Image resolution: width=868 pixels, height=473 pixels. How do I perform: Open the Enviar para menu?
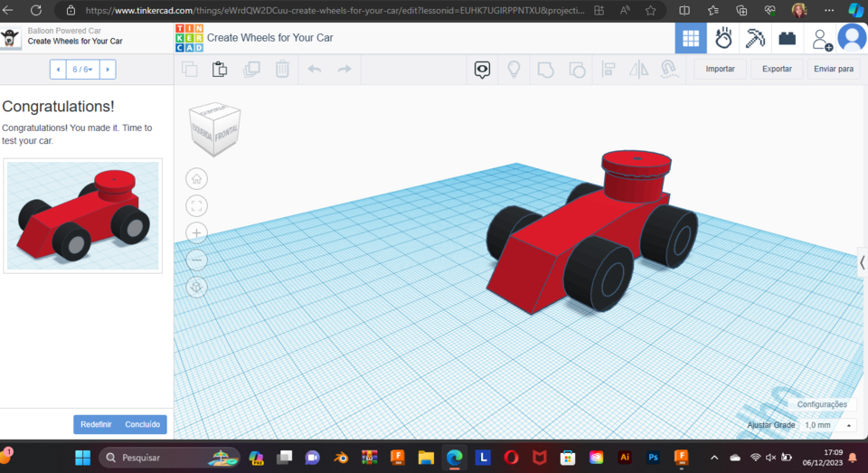pos(833,70)
